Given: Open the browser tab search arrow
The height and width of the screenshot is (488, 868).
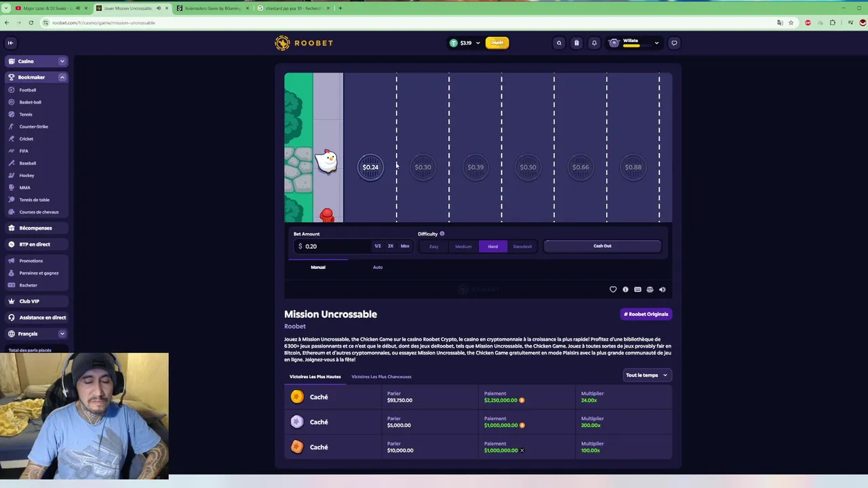Looking at the screenshot, I should coord(6,8).
